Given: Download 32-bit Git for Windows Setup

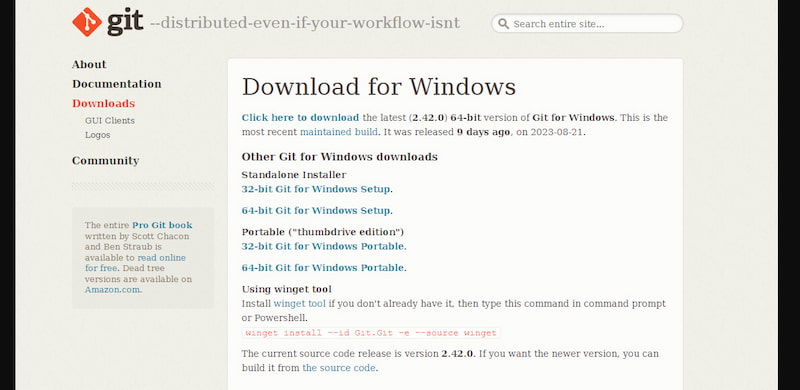Looking at the screenshot, I should coord(316,189).
